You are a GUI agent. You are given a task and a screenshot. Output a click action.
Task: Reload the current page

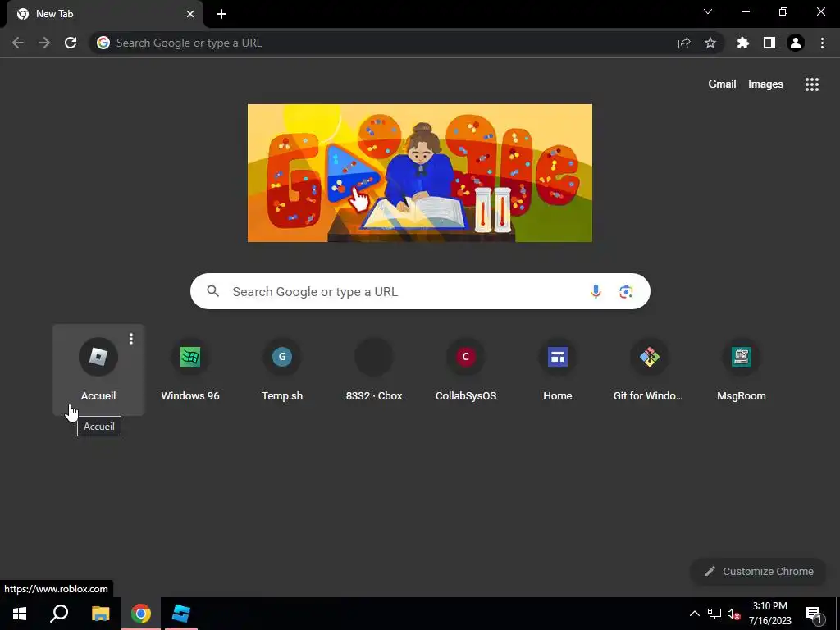(71, 43)
